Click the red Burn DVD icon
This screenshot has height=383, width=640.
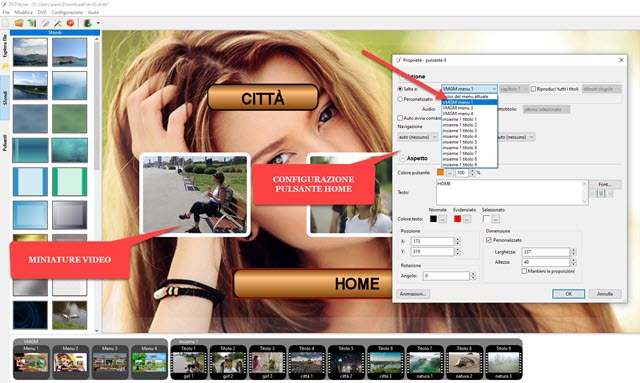click(70, 23)
